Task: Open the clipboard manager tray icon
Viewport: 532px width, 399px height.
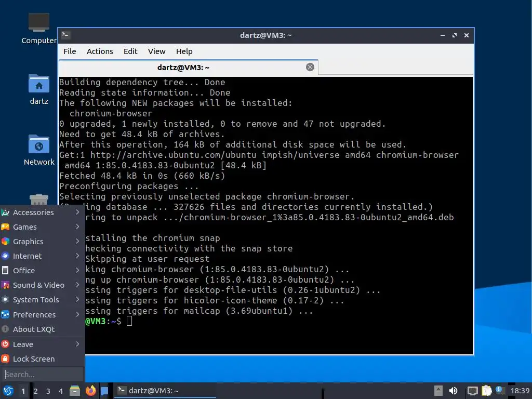Action: point(486,391)
